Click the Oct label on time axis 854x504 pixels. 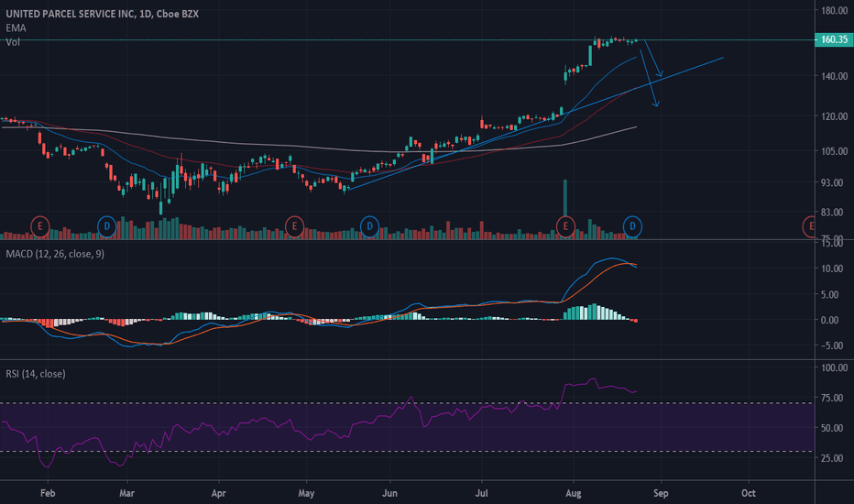tap(749, 493)
